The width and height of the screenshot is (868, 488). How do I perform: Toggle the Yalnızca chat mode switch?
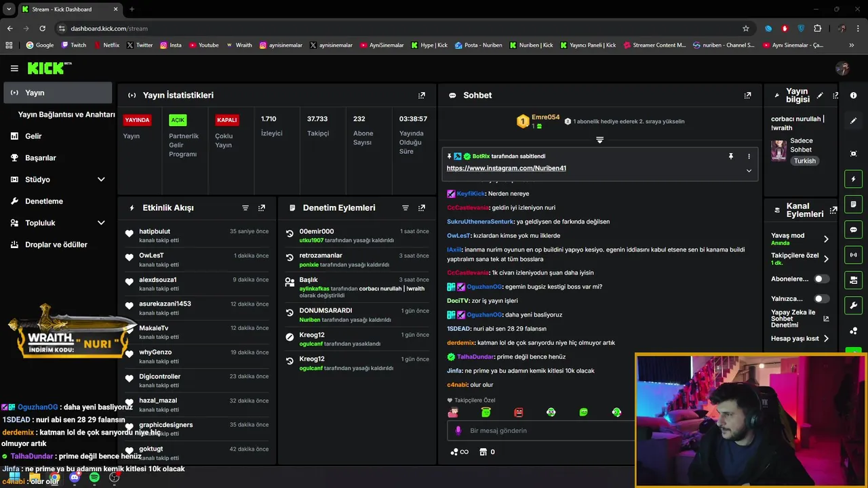click(x=821, y=299)
